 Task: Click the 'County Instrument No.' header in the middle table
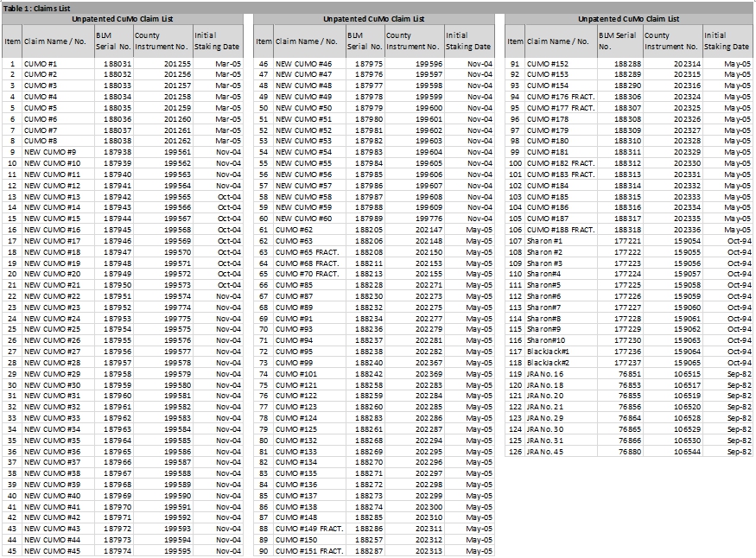coord(414,41)
